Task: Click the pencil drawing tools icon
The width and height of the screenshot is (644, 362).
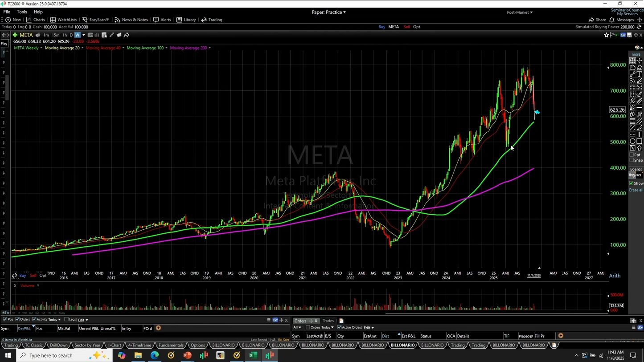Action: 112,35
